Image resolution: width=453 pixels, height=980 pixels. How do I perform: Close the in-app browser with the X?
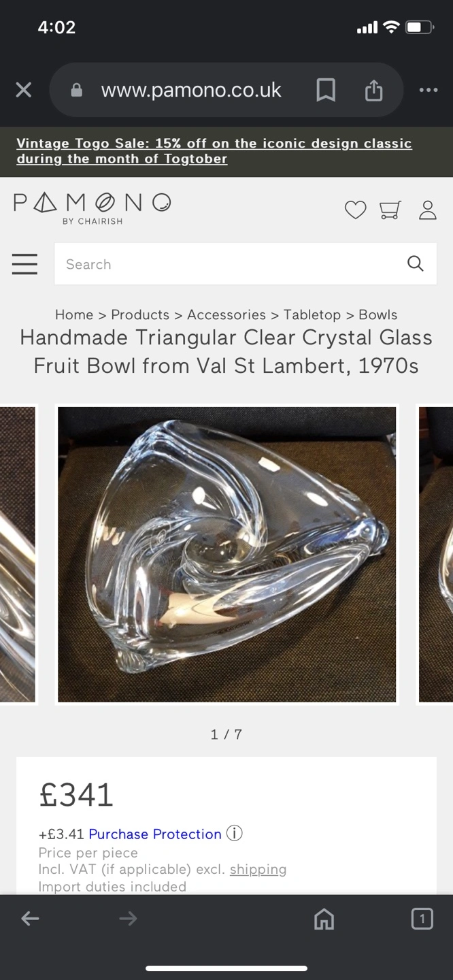[24, 90]
